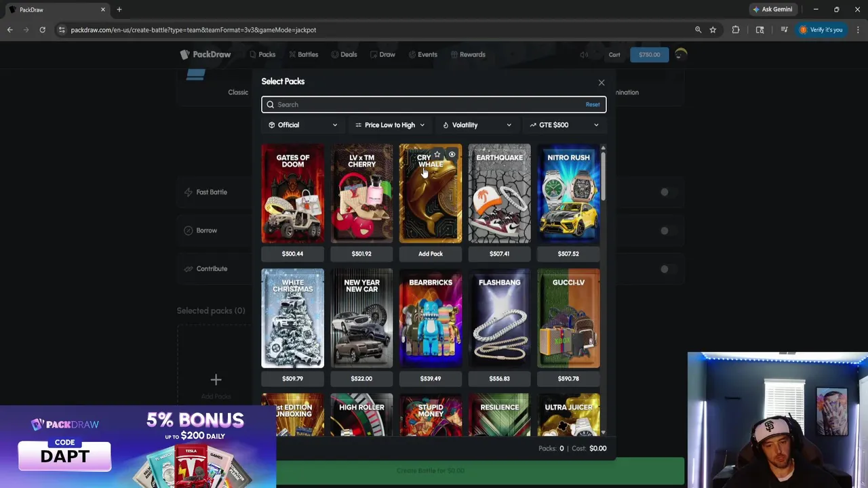The image size is (868, 488).
Task: Click the Fast Battle lightning icon
Action: 189,192
